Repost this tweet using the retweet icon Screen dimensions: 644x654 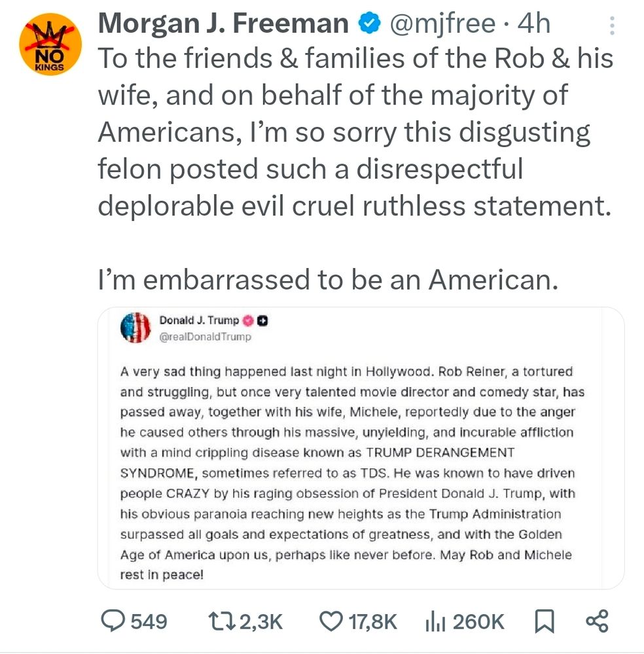click(221, 621)
